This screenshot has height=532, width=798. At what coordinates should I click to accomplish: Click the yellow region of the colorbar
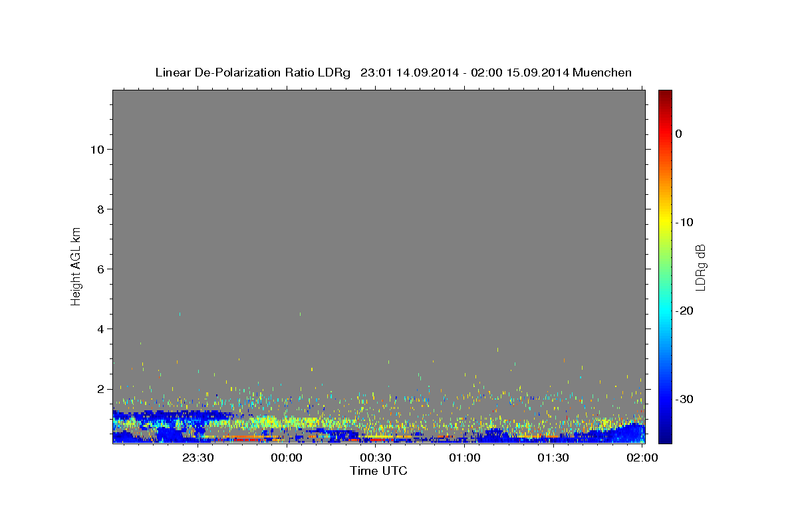coord(665,222)
